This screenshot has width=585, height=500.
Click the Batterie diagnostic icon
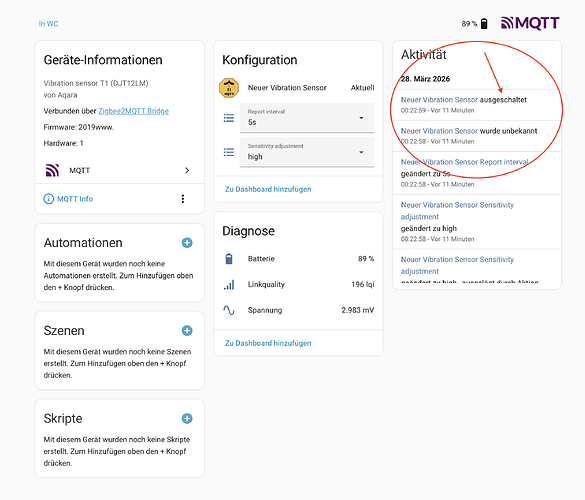pyautogui.click(x=229, y=259)
